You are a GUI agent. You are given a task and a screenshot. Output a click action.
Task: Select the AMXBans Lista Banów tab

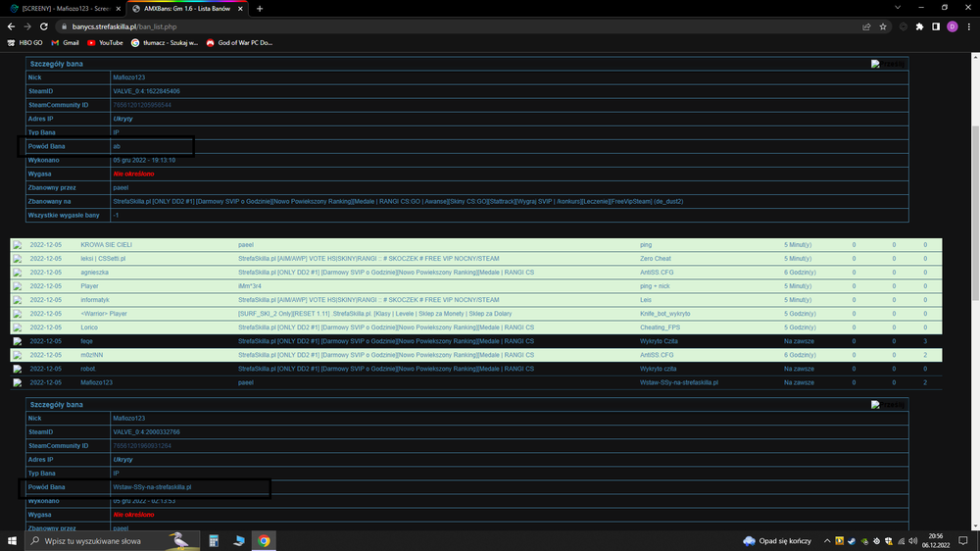(187, 9)
